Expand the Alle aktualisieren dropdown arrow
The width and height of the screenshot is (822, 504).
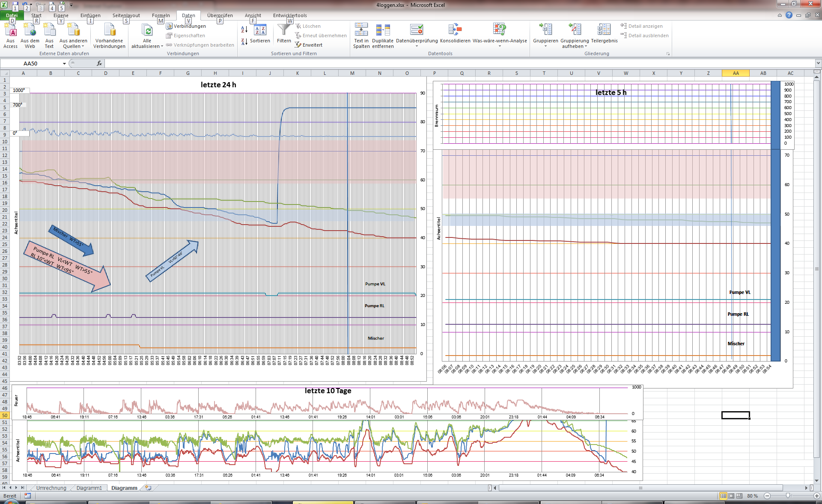(x=162, y=47)
